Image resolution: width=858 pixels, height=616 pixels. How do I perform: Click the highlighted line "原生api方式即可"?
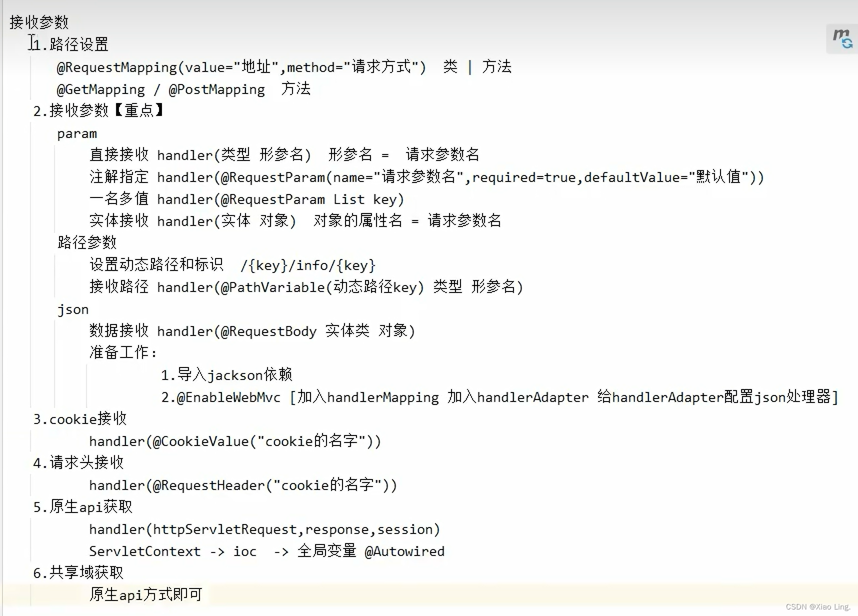(x=146, y=594)
